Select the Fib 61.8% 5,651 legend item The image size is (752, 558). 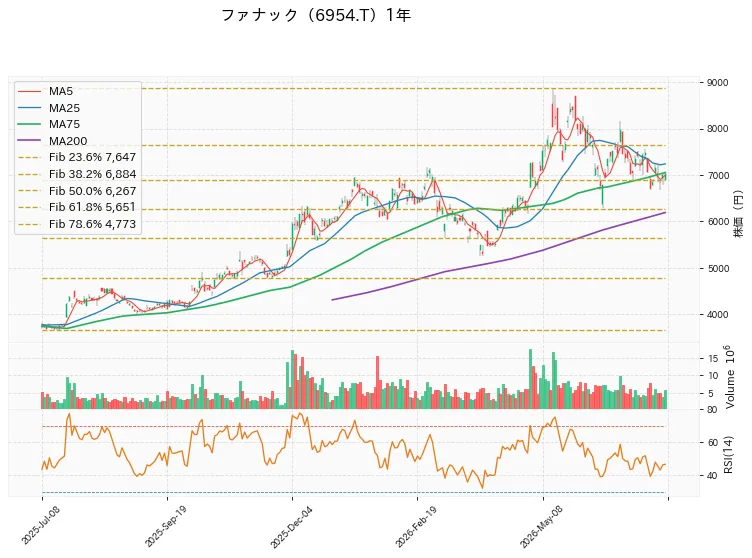[77, 207]
